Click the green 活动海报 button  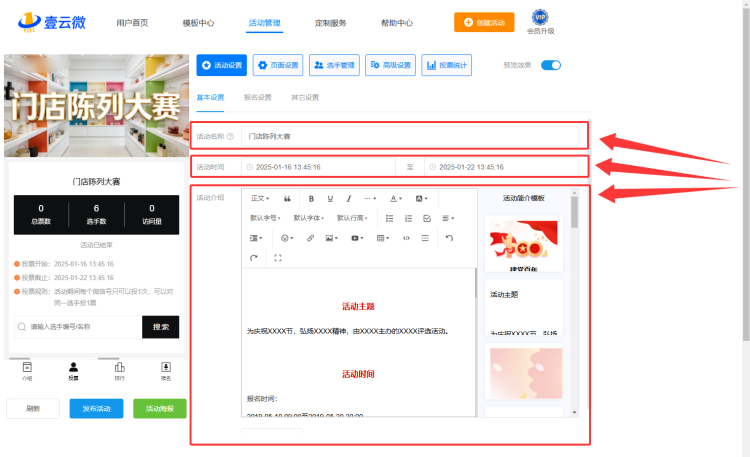(x=160, y=409)
